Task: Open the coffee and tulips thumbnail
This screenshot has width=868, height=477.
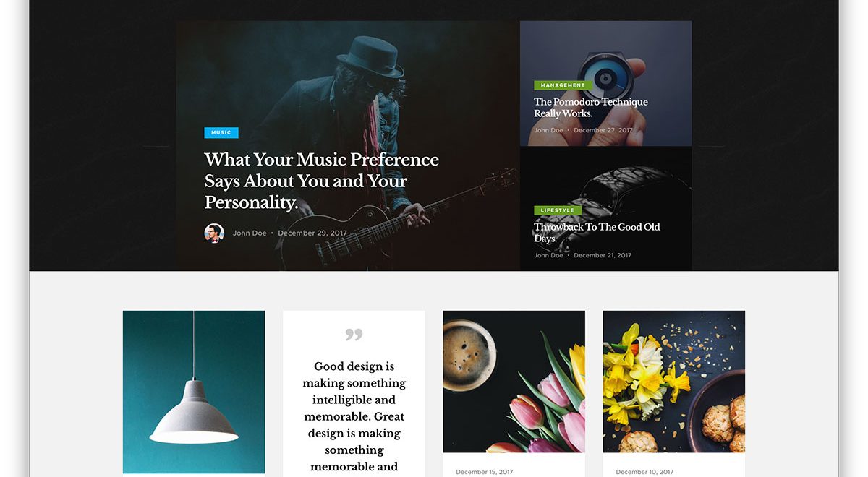Action: 514,382
